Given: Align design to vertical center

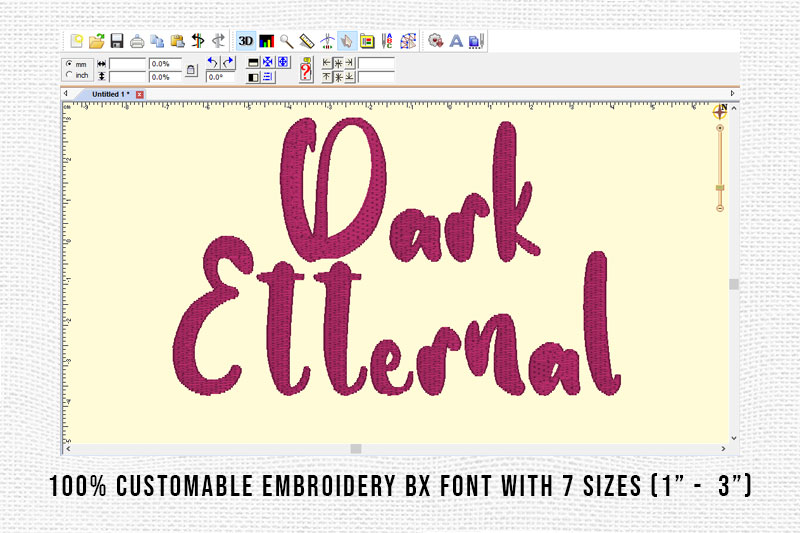Looking at the screenshot, I should [338, 77].
